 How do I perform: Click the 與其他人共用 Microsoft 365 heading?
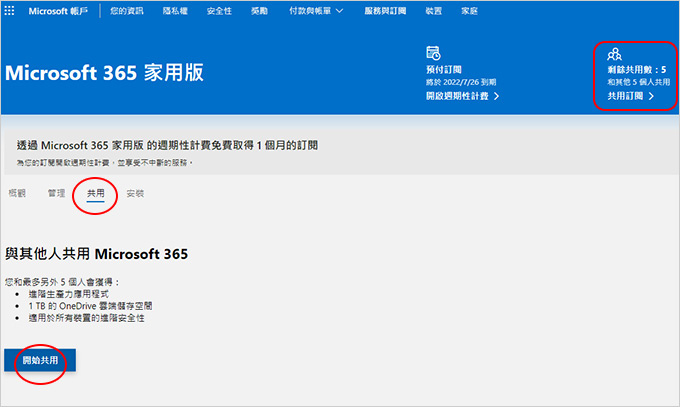96,254
